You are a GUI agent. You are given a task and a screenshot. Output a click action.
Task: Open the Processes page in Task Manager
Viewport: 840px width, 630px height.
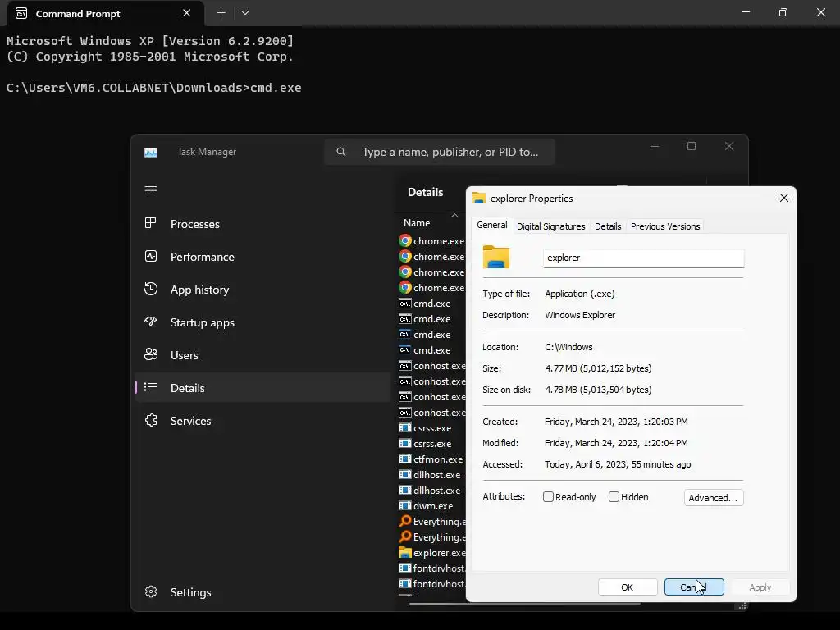click(x=262, y=224)
